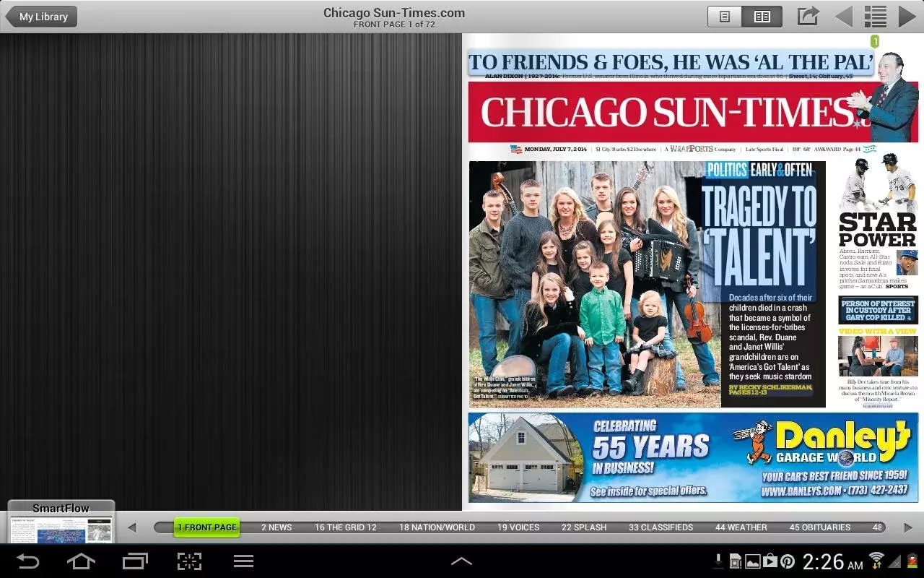Tap the screenshot capture icon in navigation bar
Screen dimensions: 924x578
[189, 561]
